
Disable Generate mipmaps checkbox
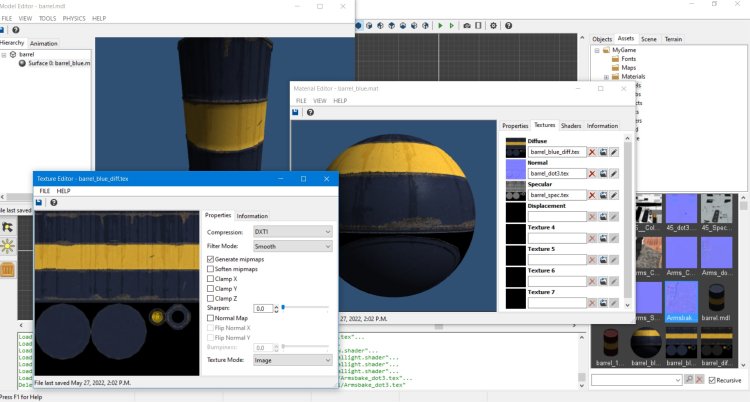[x=210, y=259]
